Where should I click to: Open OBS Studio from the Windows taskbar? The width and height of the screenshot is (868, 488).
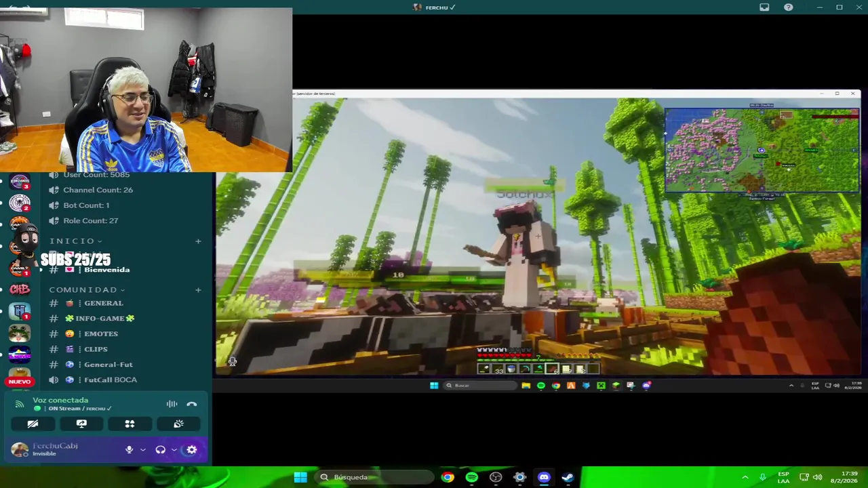click(x=496, y=477)
